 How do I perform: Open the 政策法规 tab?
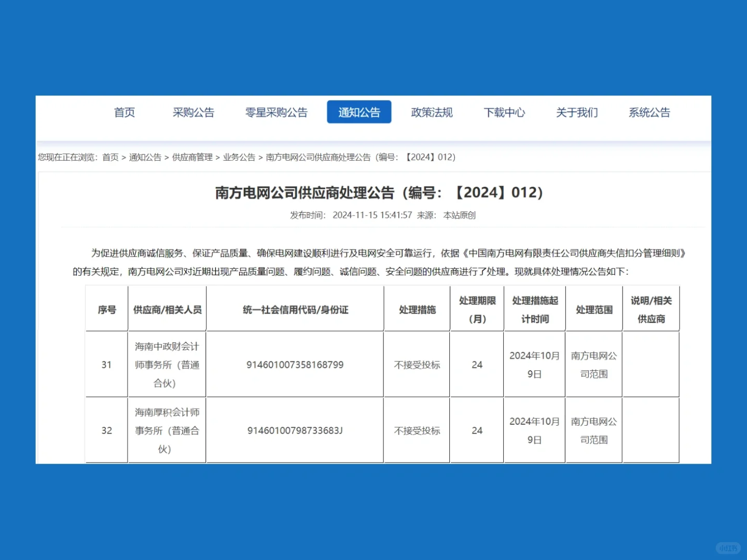click(432, 113)
